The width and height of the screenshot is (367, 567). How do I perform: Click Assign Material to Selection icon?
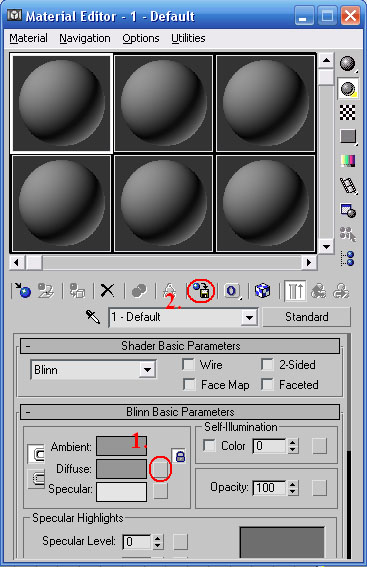77,290
